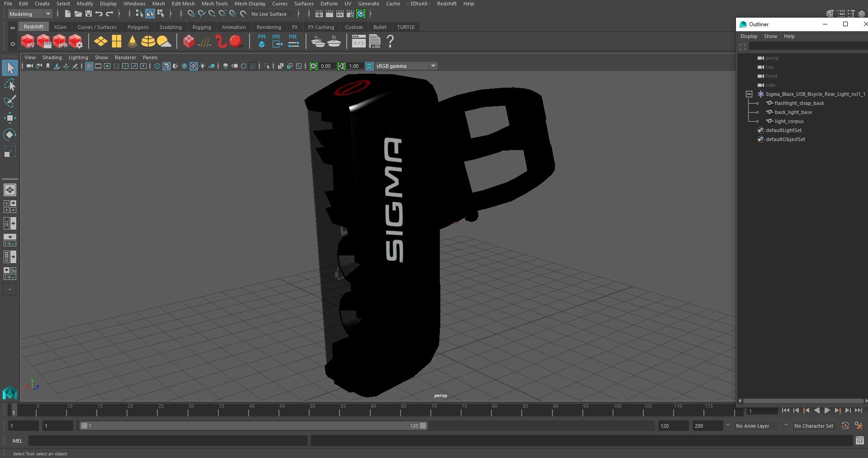868x458 pixels.
Task: Open the Deform menu
Action: pos(329,4)
